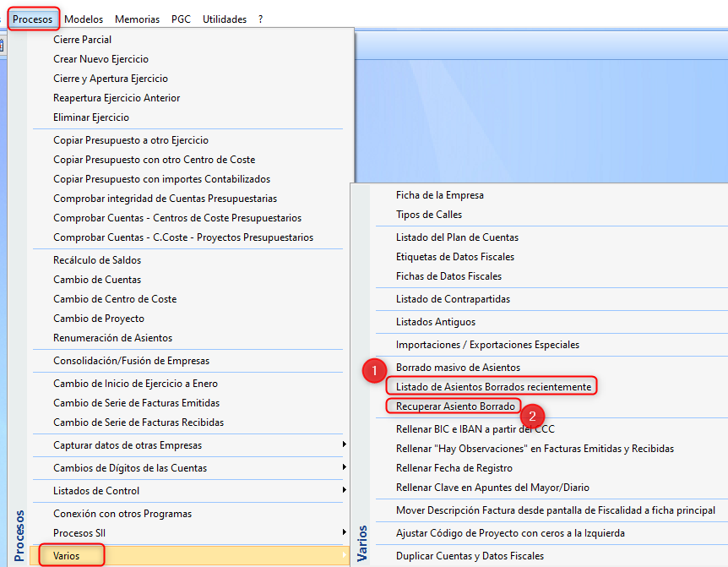This screenshot has height=567, width=728.
Task: Run Recálculo de Saldos
Action: [97, 260]
